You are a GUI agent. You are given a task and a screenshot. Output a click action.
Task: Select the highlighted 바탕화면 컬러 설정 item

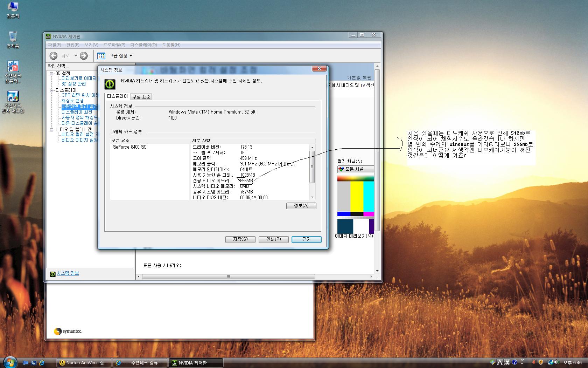point(79,107)
